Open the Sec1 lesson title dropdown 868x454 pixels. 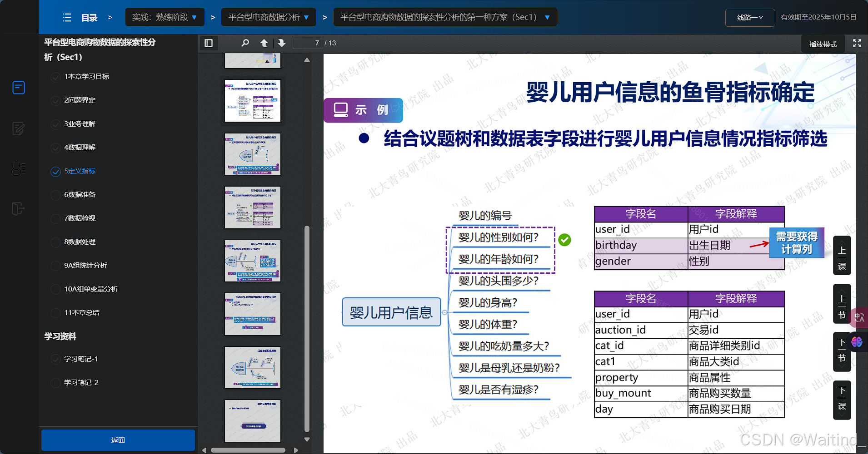(x=445, y=17)
